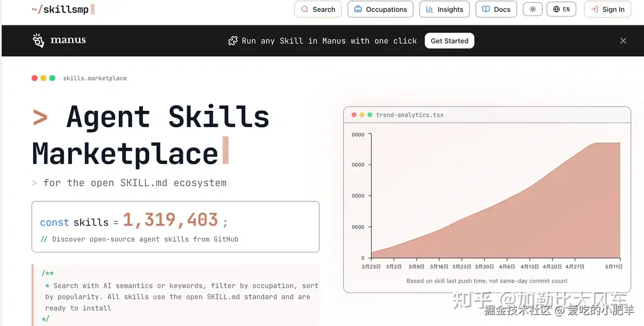Click the '3月30日' date label on the chart axis

484,267
